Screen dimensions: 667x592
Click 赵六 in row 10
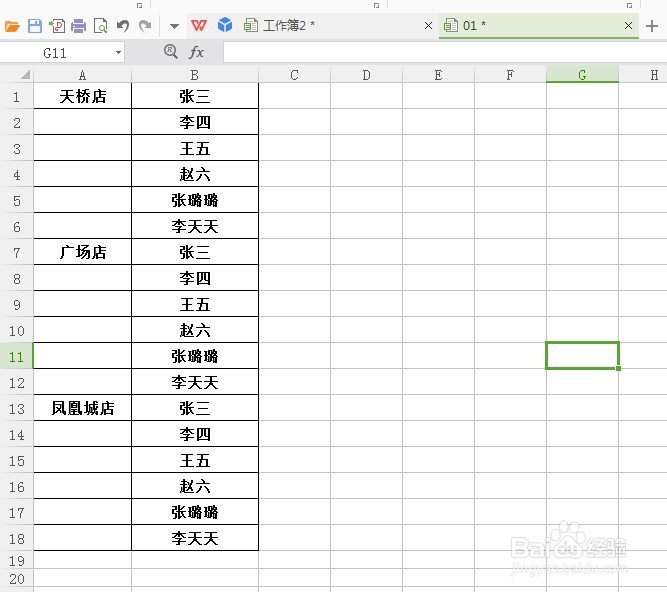pos(195,330)
